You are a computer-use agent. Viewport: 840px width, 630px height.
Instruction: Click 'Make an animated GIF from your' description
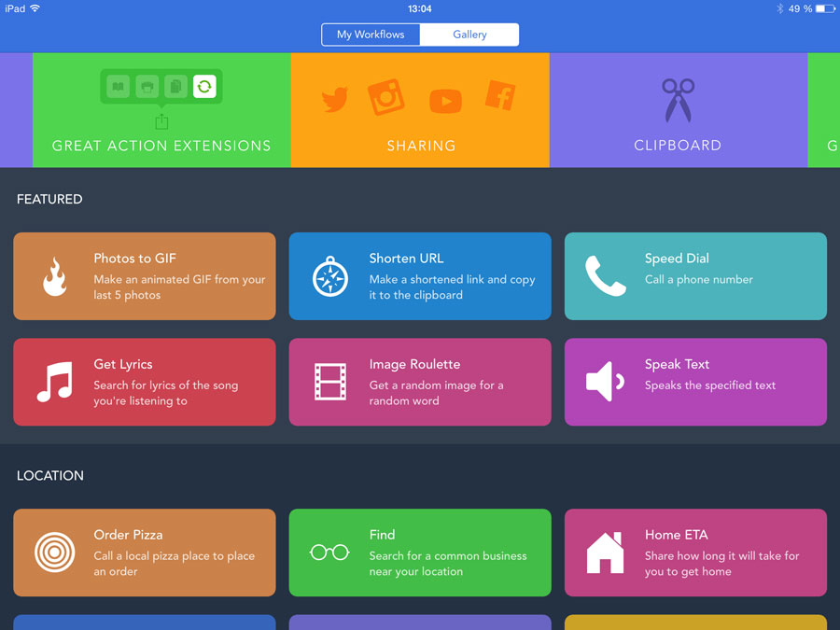point(179,280)
